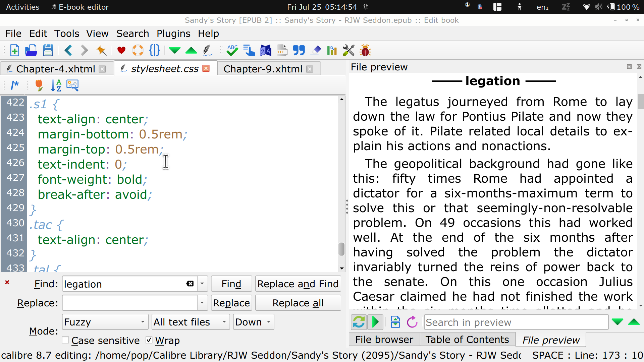Enable the Case sensitive checkbox

point(66,340)
